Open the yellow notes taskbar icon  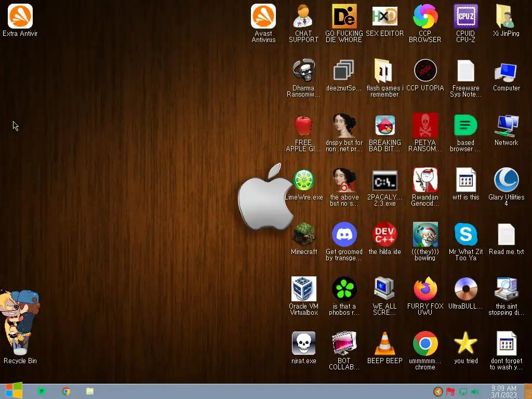[x=89, y=391]
